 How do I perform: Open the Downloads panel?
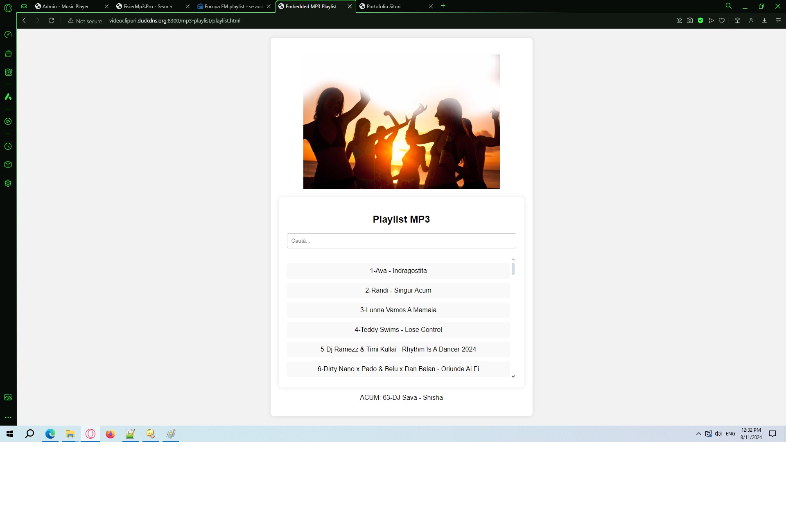point(765,20)
